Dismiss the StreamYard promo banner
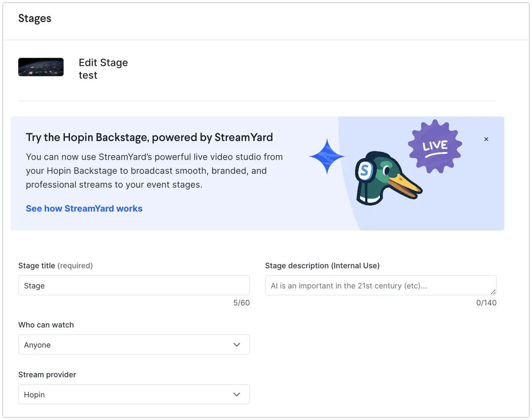The width and height of the screenshot is (532, 420). (x=486, y=139)
